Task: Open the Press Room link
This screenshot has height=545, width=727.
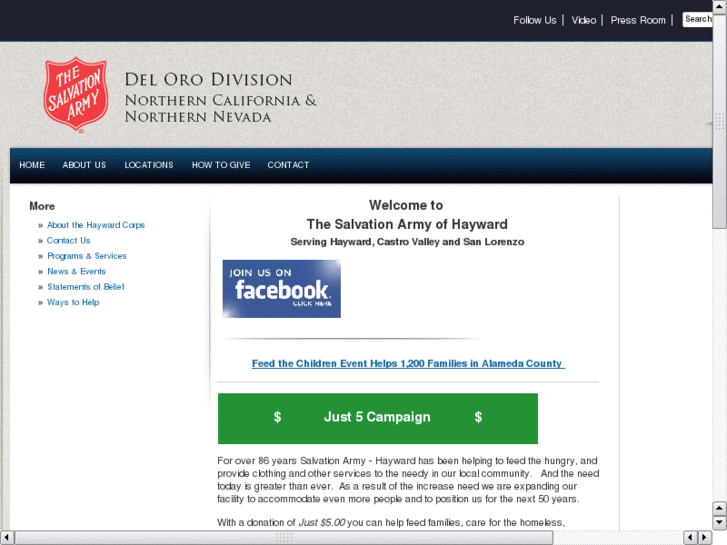Action: [638, 20]
